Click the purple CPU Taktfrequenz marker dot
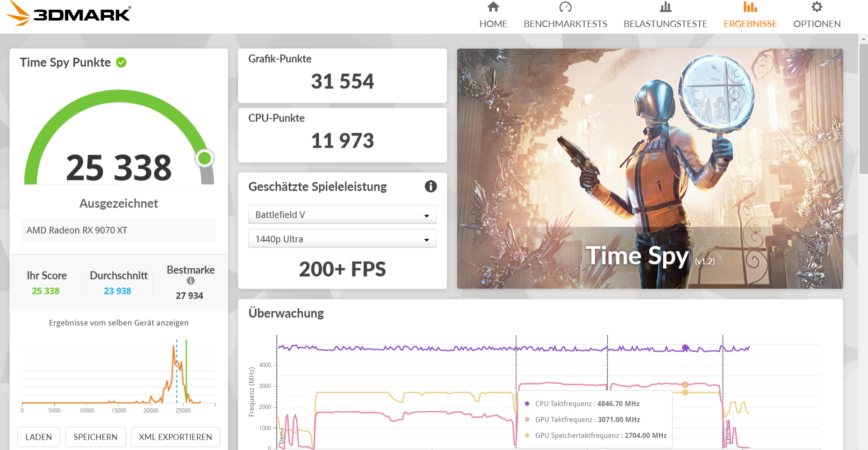 coord(685,348)
